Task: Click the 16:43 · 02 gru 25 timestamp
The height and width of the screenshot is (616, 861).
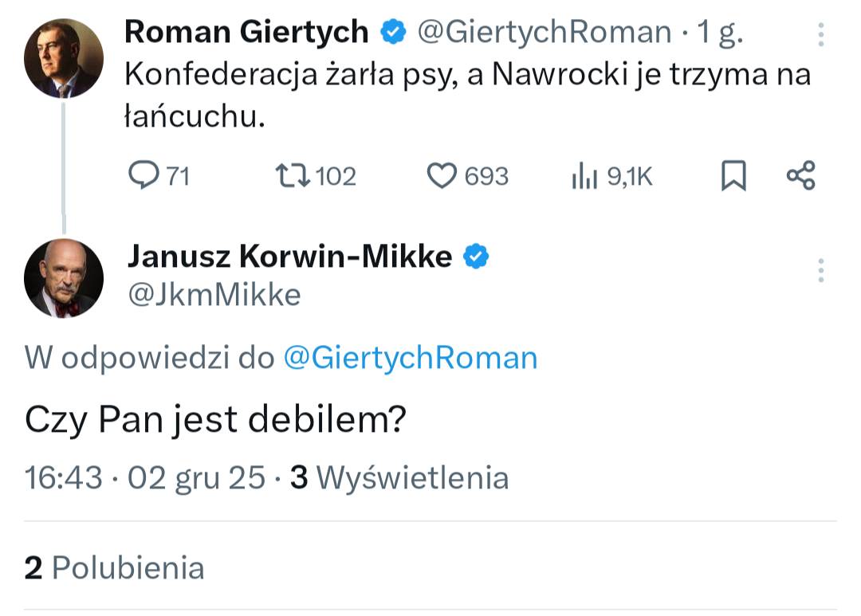Action: (x=145, y=477)
